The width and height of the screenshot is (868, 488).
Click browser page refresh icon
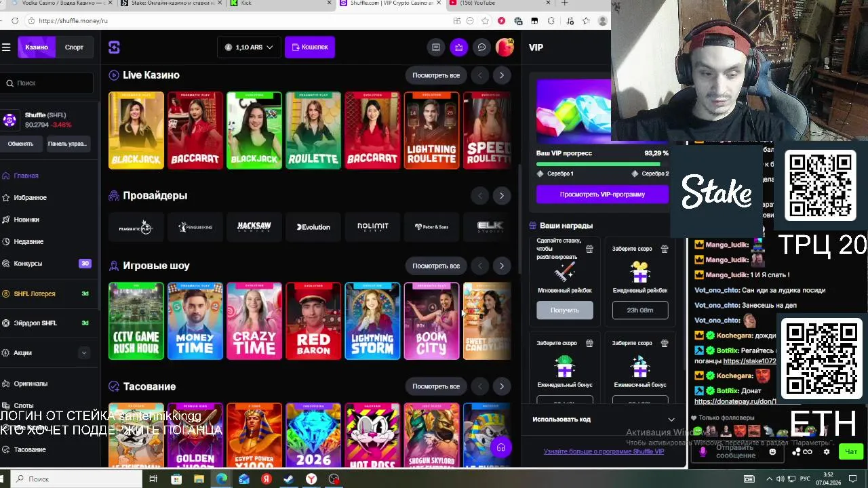pyautogui.click(x=15, y=21)
